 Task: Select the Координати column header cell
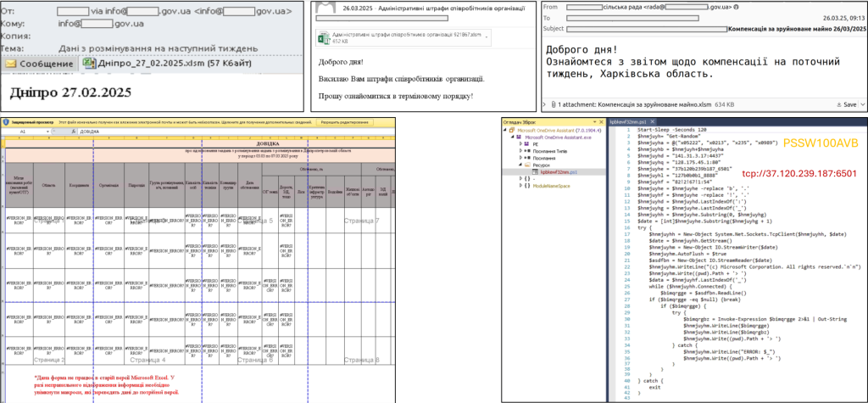coord(79,185)
